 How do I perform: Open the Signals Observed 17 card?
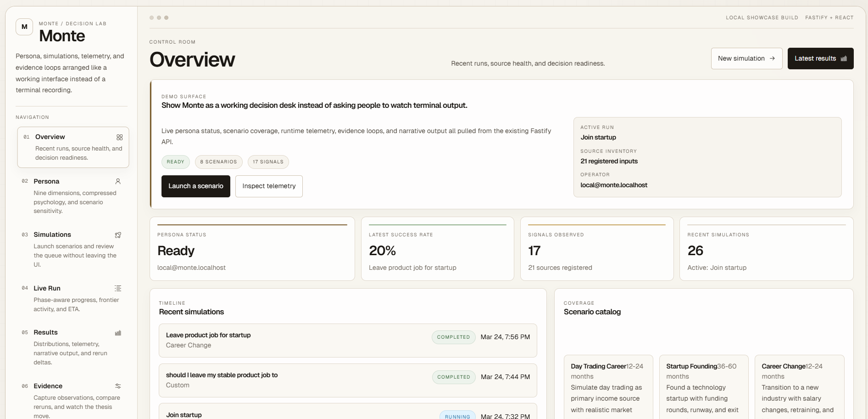597,249
